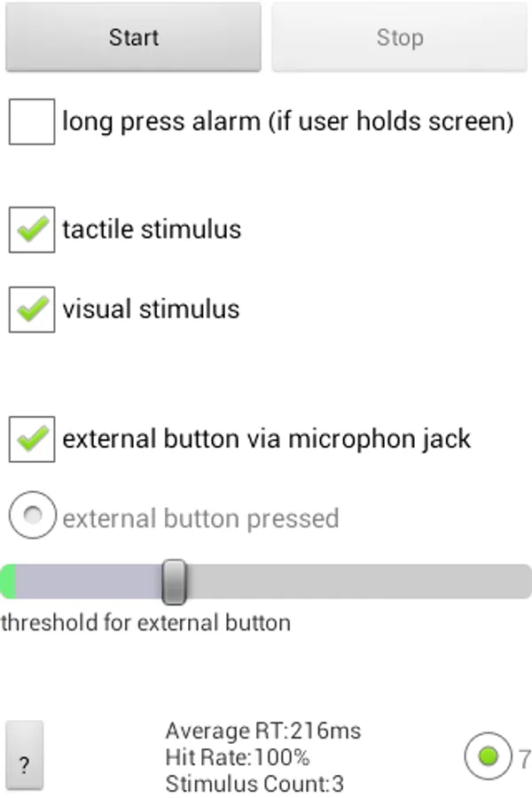This screenshot has height=798, width=532.
Task: Enable the long press alarm checkbox
Action: coord(32,121)
